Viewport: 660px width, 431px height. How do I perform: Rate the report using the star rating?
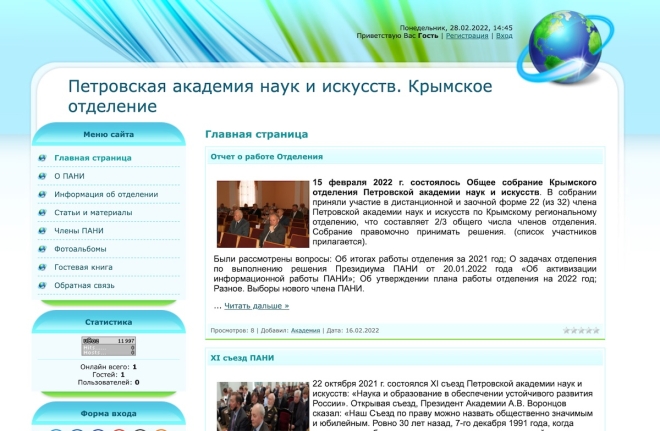[581, 330]
